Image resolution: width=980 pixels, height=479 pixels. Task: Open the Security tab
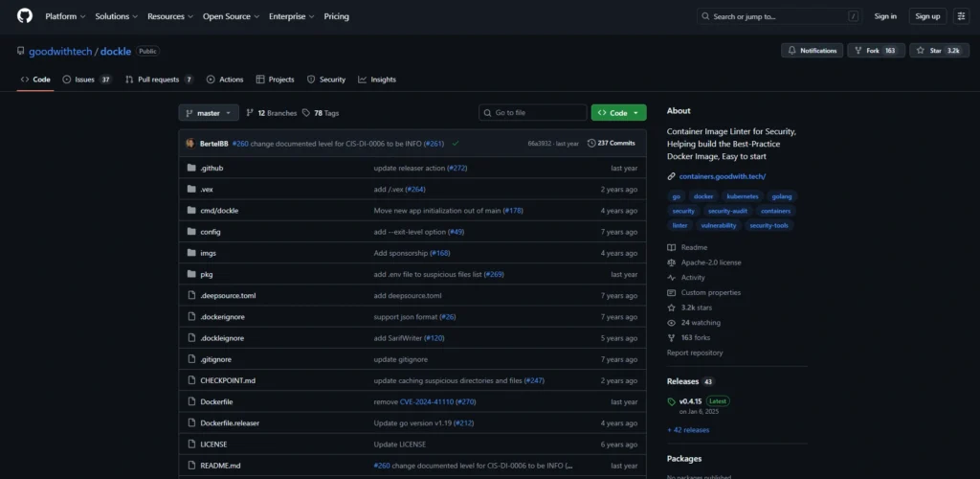pyautogui.click(x=325, y=80)
